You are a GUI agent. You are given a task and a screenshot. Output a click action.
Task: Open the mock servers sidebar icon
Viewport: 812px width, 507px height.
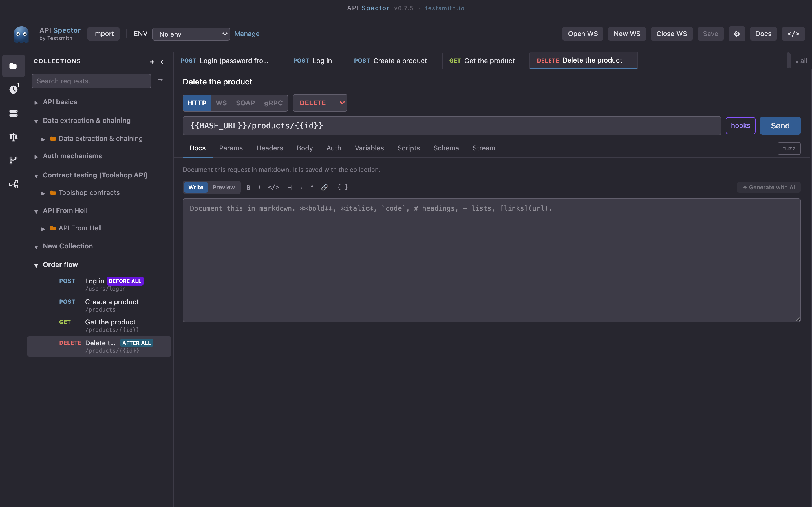[x=14, y=113]
